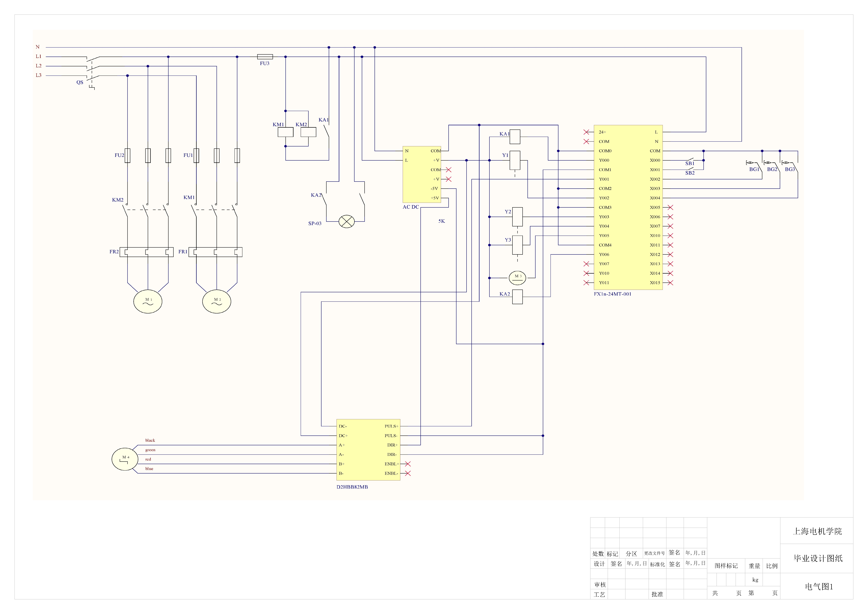Click the DIR+ terminal on the driver
Screen dimensions: 868x614
(392, 445)
